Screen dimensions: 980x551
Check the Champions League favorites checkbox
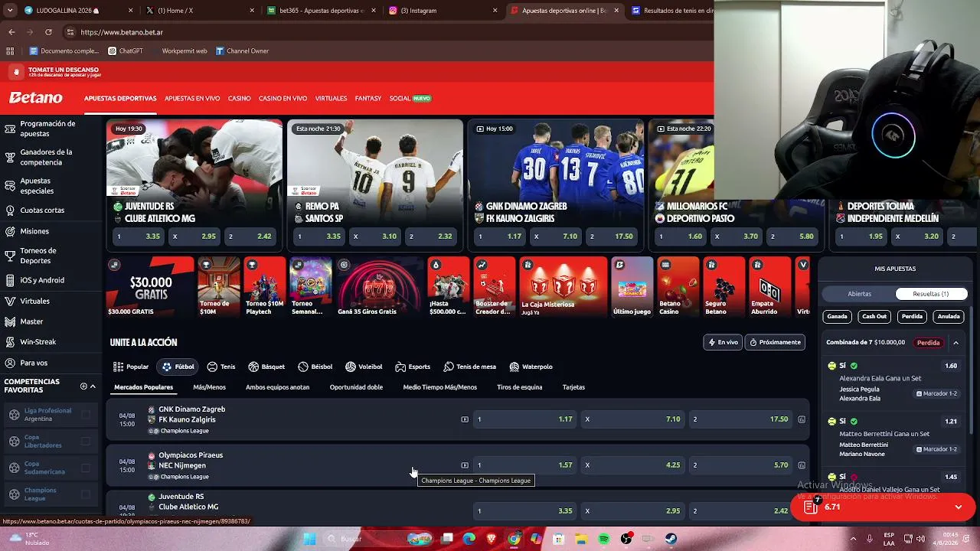click(x=86, y=494)
